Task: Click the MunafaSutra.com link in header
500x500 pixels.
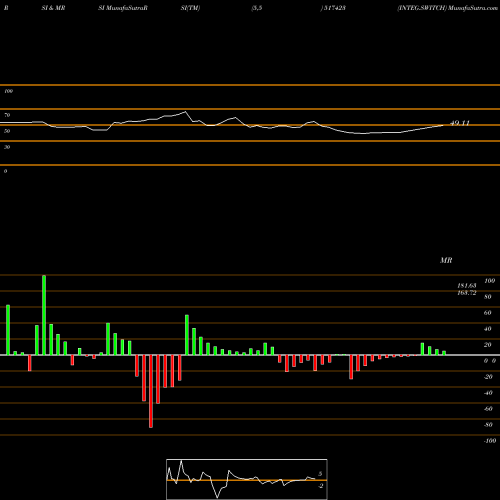Action: coord(473,8)
